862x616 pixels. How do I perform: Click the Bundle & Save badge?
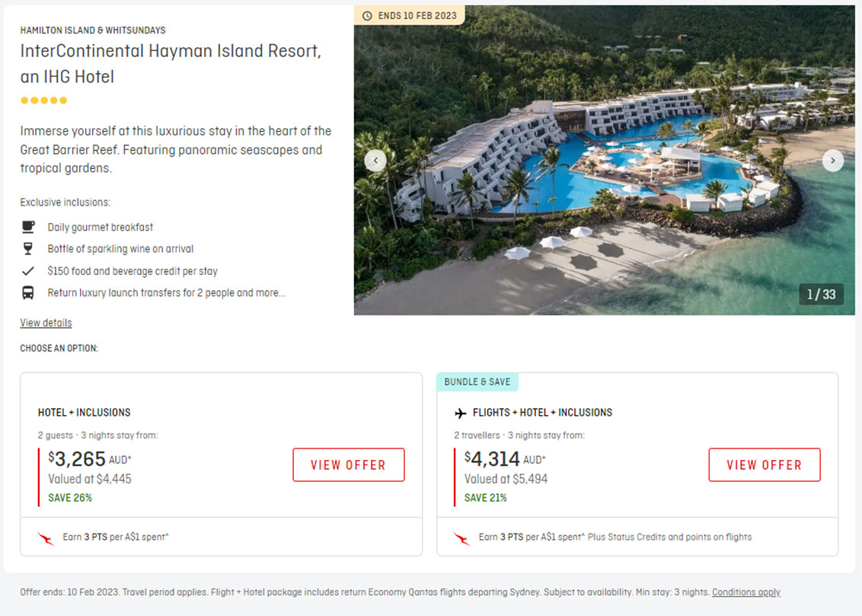tap(477, 381)
